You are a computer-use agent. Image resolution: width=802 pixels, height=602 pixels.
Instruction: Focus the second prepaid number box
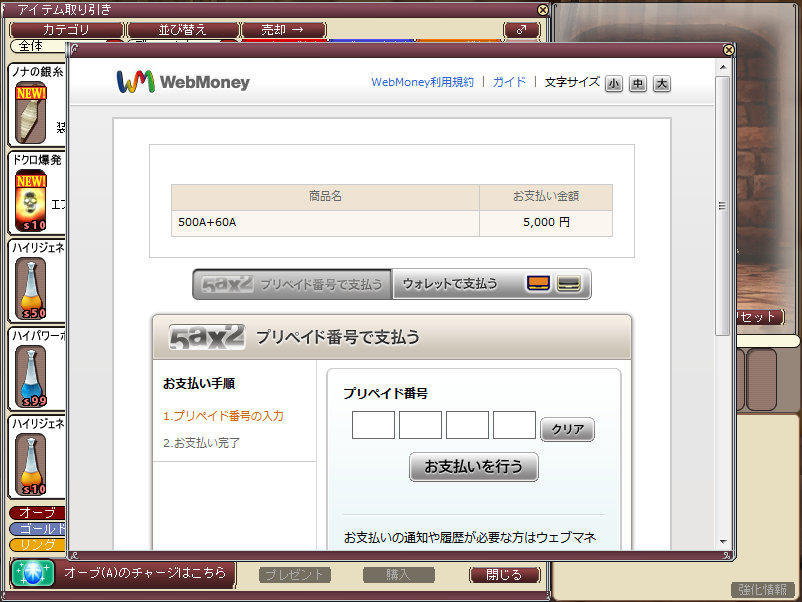(x=420, y=425)
